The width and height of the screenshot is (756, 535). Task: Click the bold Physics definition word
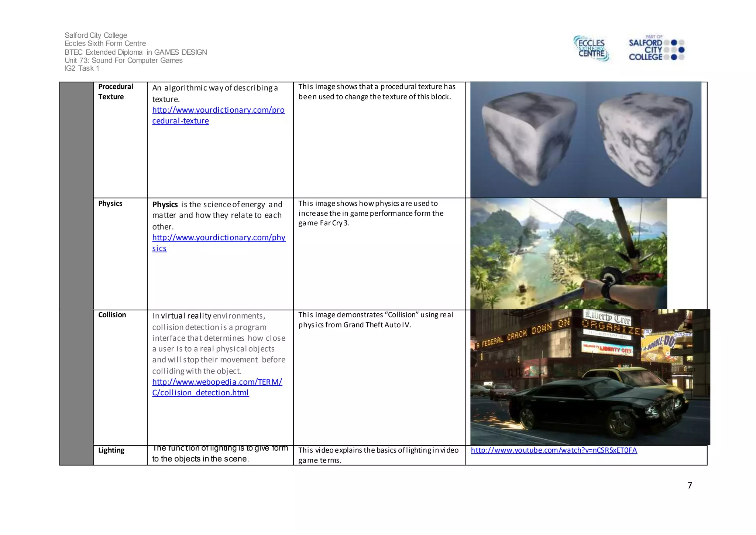[x=165, y=205]
